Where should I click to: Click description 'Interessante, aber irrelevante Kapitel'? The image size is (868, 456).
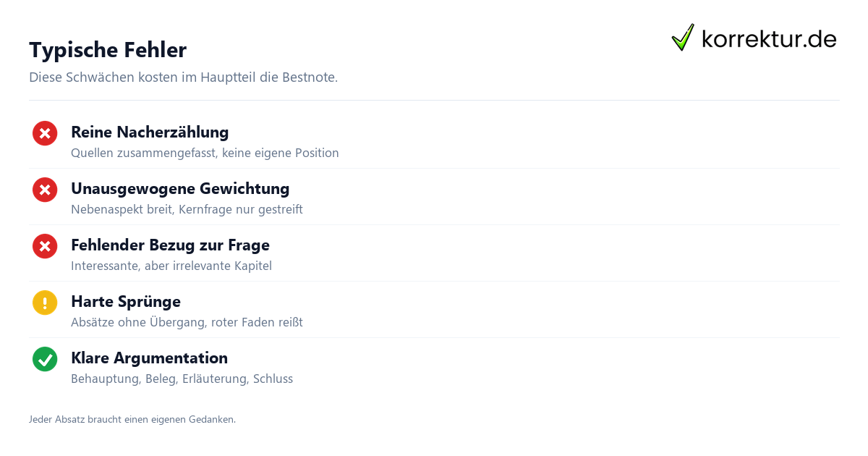[171, 266]
